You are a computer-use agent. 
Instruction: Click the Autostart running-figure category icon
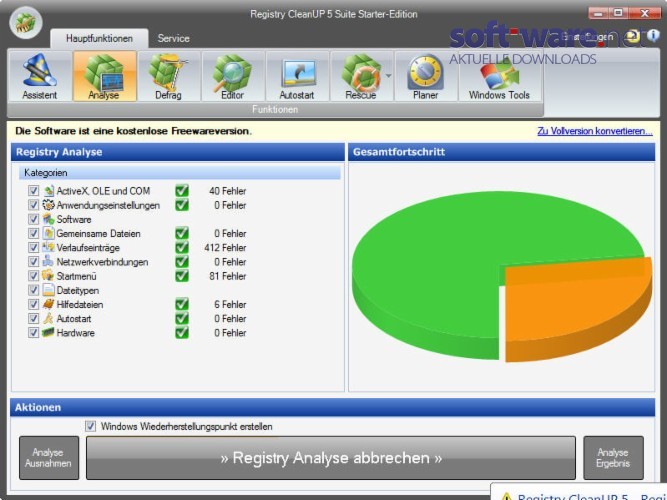(x=48, y=318)
